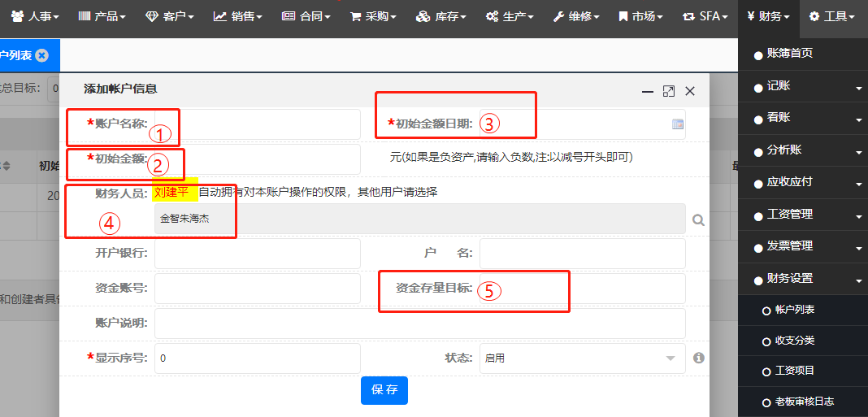Viewport: 868px width, 417px height.
Task: Open the 人事 menu
Action: (36, 16)
